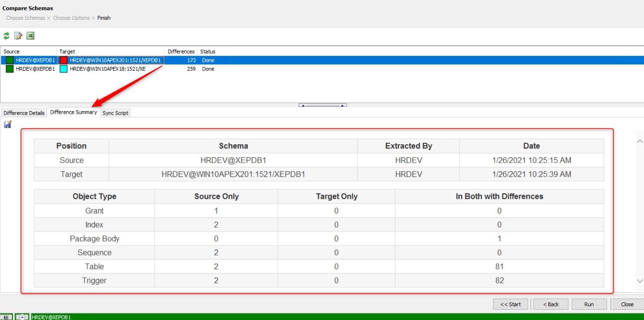Click the Date header in the summary table

pyautogui.click(x=532, y=146)
